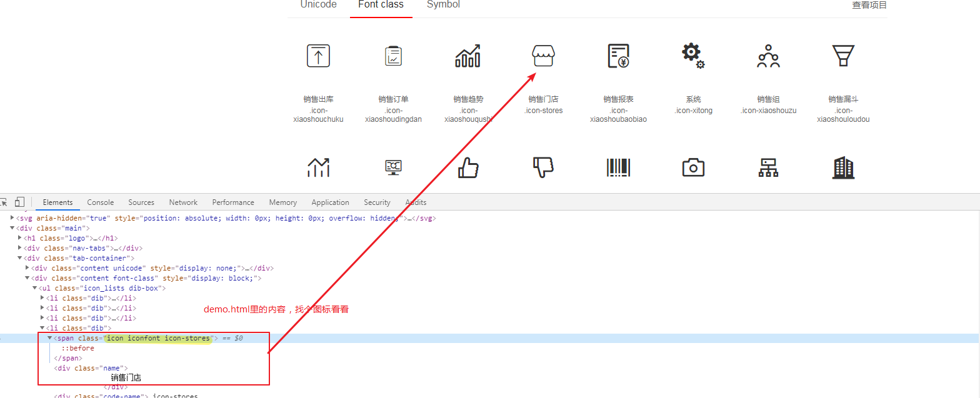
Task: Click the .icon-xiaoshouchuku code name text
Action: point(319,115)
